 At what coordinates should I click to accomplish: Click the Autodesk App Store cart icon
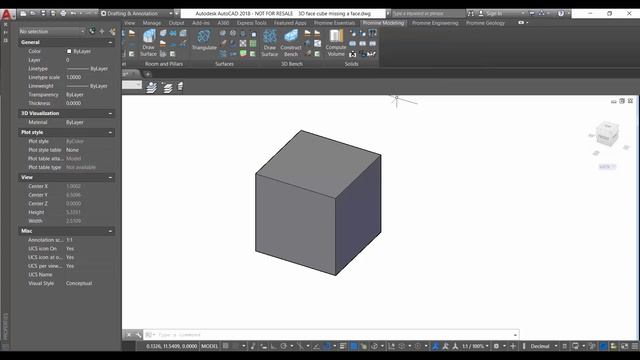pos(532,13)
